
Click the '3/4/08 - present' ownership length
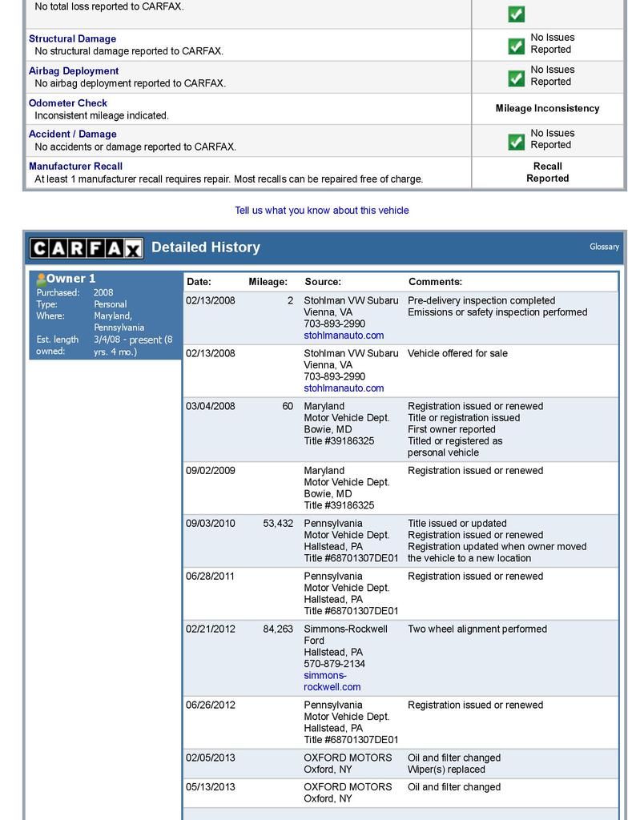(134, 346)
